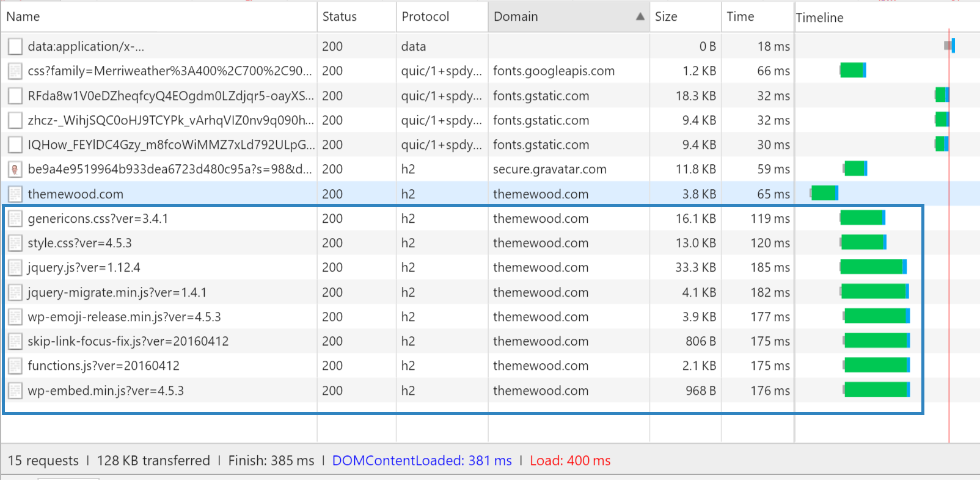The height and width of the screenshot is (481, 980).
Task: Click timeline bar for genericons.css request
Action: (863, 217)
